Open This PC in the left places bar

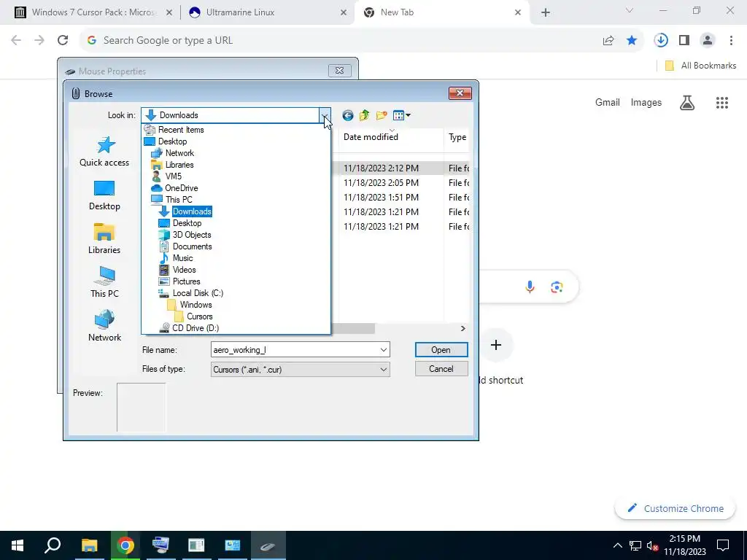(x=104, y=282)
